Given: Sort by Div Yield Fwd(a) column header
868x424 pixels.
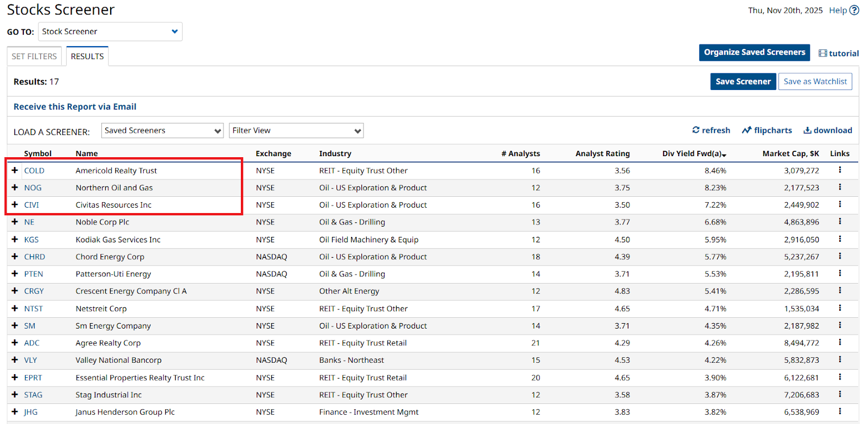Looking at the screenshot, I should [x=693, y=153].
